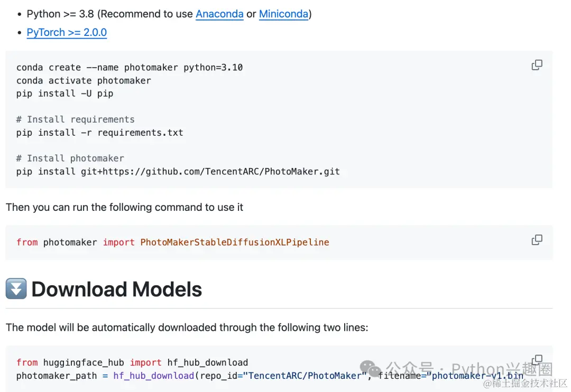Click the '# Install requirements' comment
This screenshot has width=571, height=392.
[75, 119]
